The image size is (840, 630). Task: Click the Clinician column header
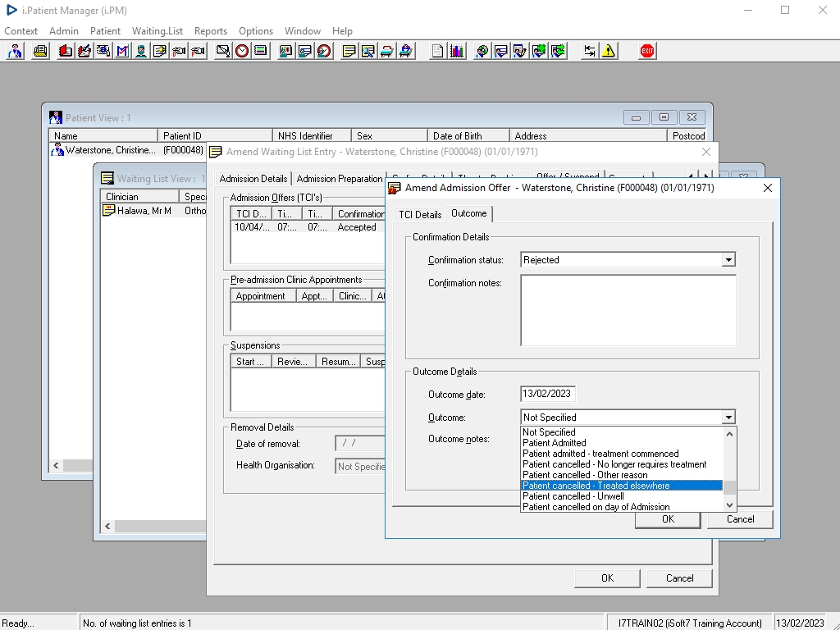pyautogui.click(x=139, y=197)
